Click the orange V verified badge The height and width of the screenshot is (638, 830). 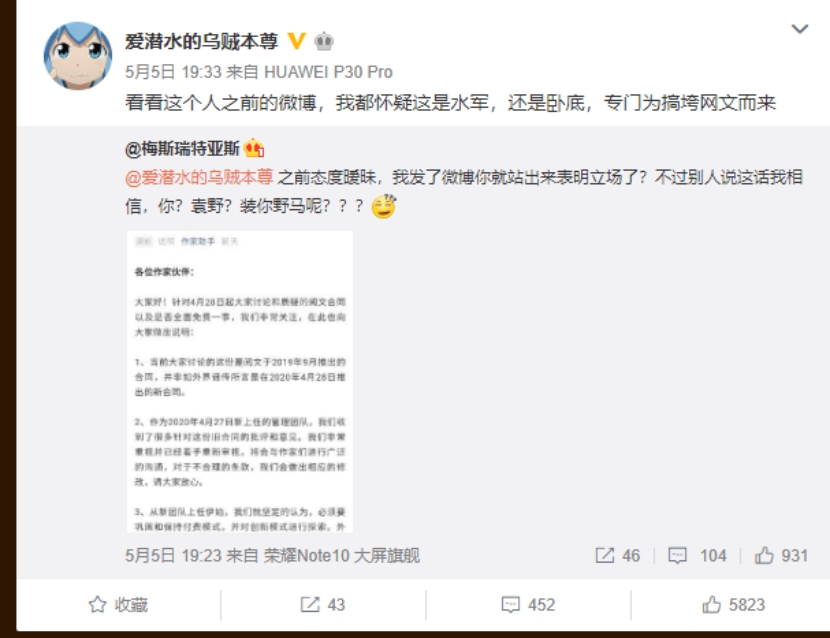tap(296, 41)
